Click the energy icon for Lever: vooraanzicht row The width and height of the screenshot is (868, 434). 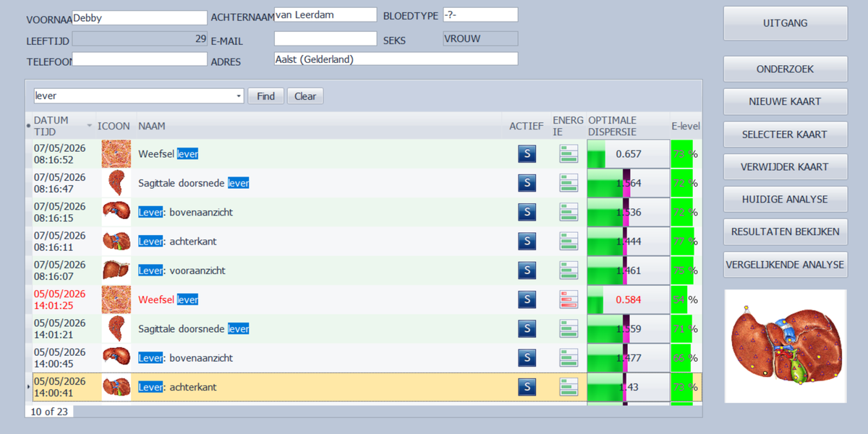pos(569,271)
